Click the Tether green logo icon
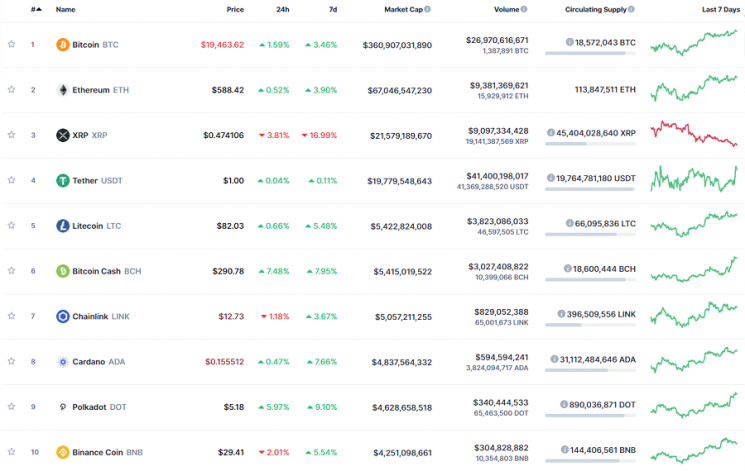Screen dimensions: 745x471 pos(63,181)
